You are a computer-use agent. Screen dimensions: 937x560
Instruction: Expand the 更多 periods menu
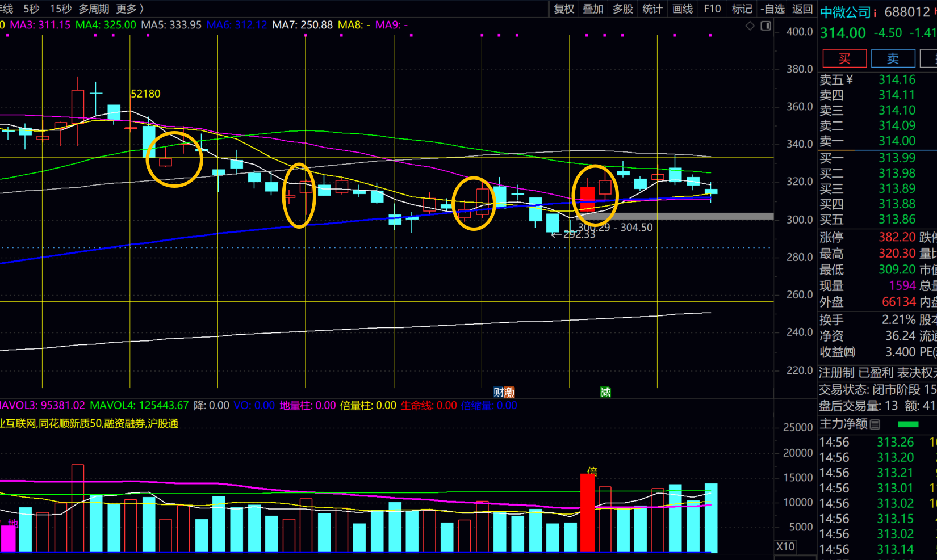130,9
